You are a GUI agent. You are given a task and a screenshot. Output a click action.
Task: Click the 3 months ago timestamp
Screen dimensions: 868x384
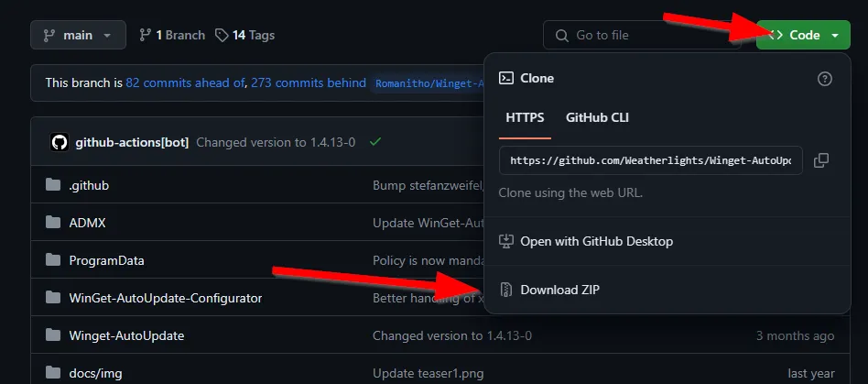point(795,335)
